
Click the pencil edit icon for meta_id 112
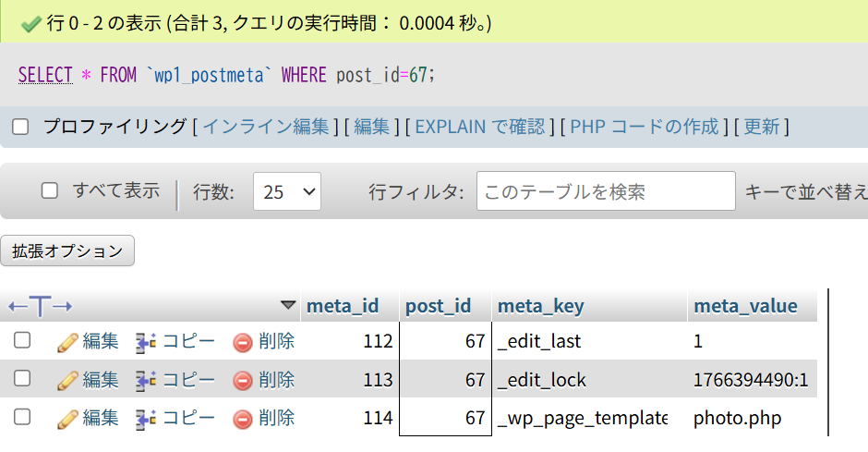67,342
